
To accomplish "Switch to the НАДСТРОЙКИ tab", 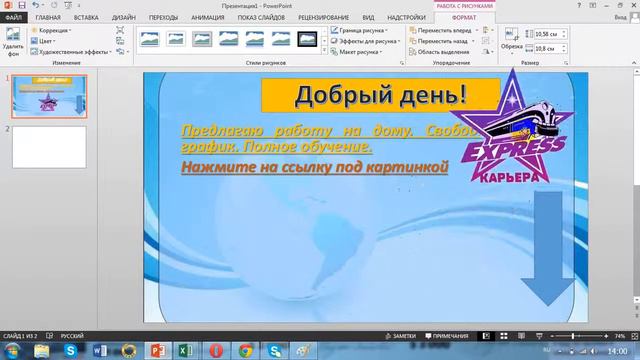I will click(406, 18).
